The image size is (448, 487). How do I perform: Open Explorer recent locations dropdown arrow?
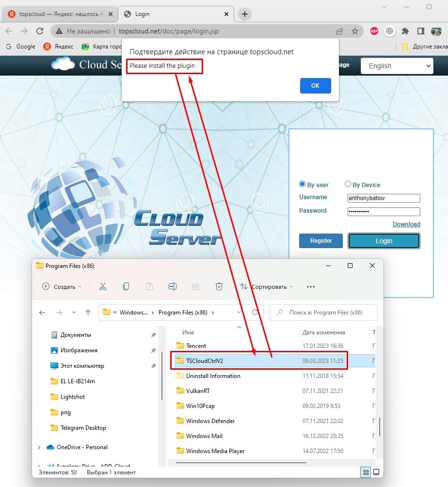tap(74, 313)
